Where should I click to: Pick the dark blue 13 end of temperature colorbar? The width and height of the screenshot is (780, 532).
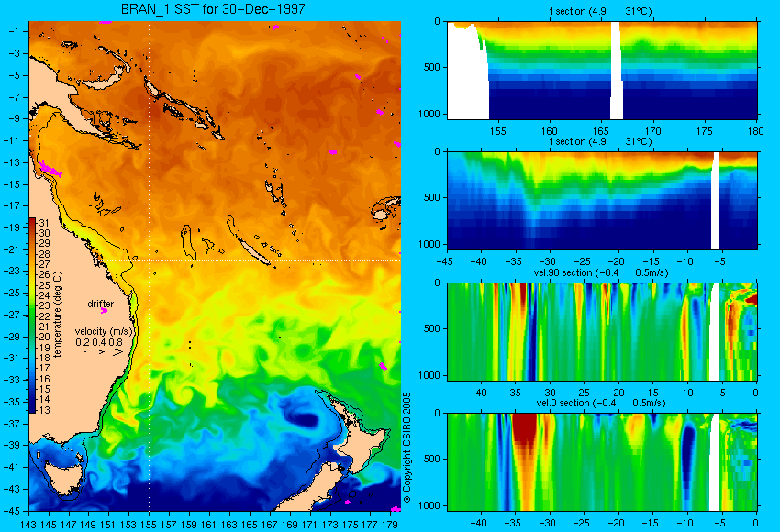(x=32, y=410)
